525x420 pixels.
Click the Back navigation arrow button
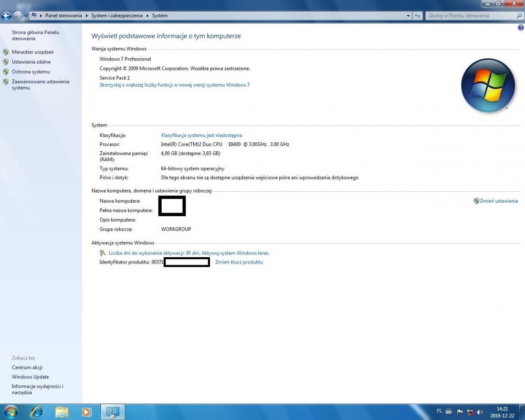7,16
